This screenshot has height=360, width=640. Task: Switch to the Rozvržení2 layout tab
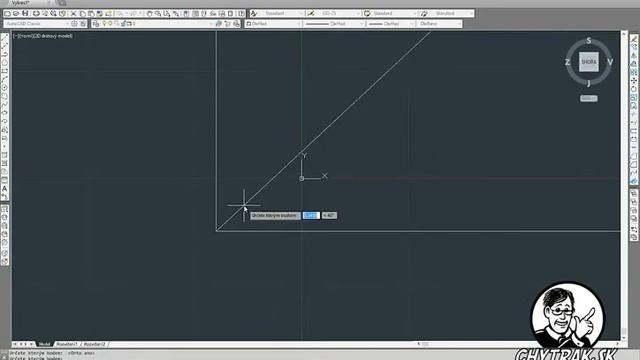click(x=95, y=344)
